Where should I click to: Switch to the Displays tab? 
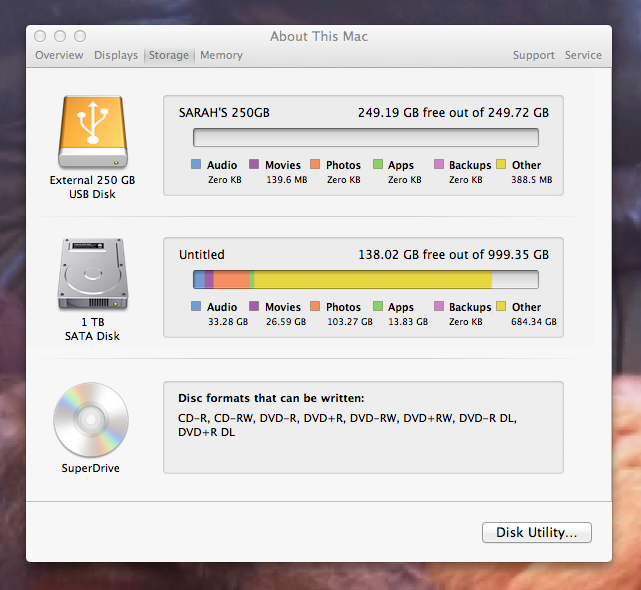click(116, 55)
